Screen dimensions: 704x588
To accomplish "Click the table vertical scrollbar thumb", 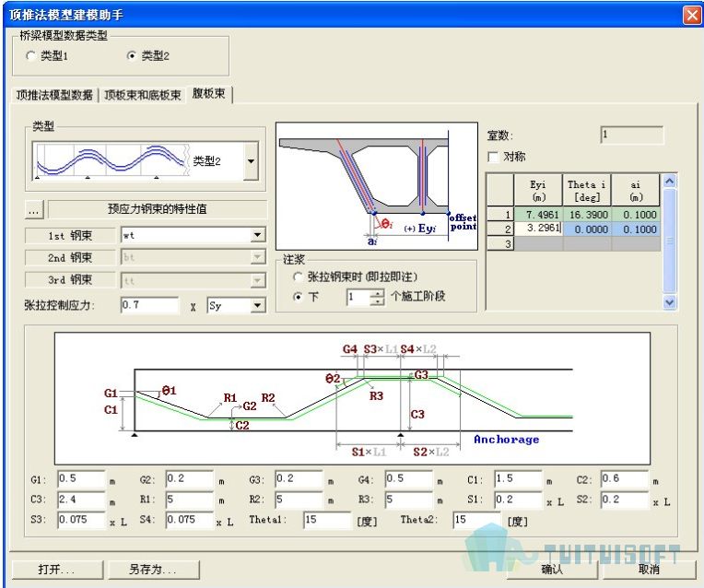I will click(x=669, y=241).
